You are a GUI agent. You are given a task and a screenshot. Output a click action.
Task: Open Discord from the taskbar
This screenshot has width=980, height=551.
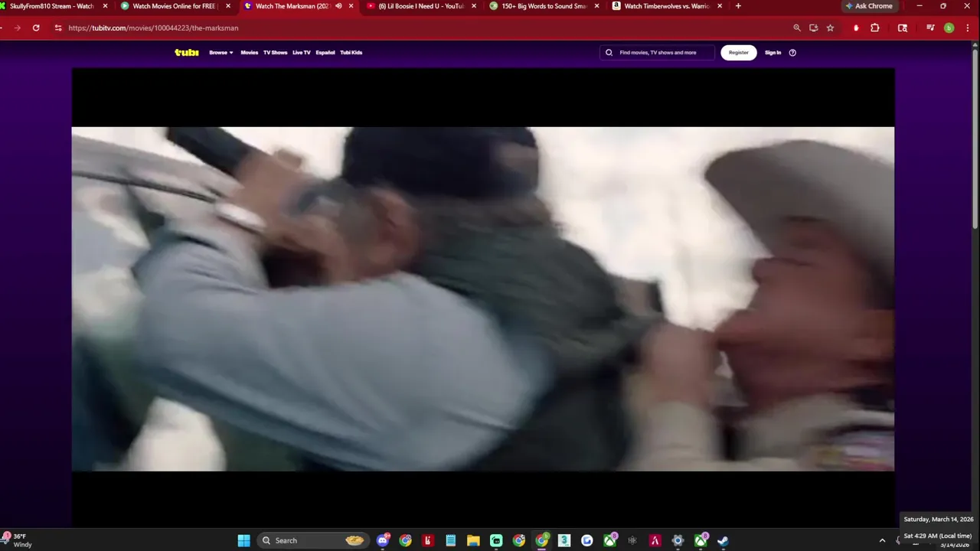(x=383, y=540)
